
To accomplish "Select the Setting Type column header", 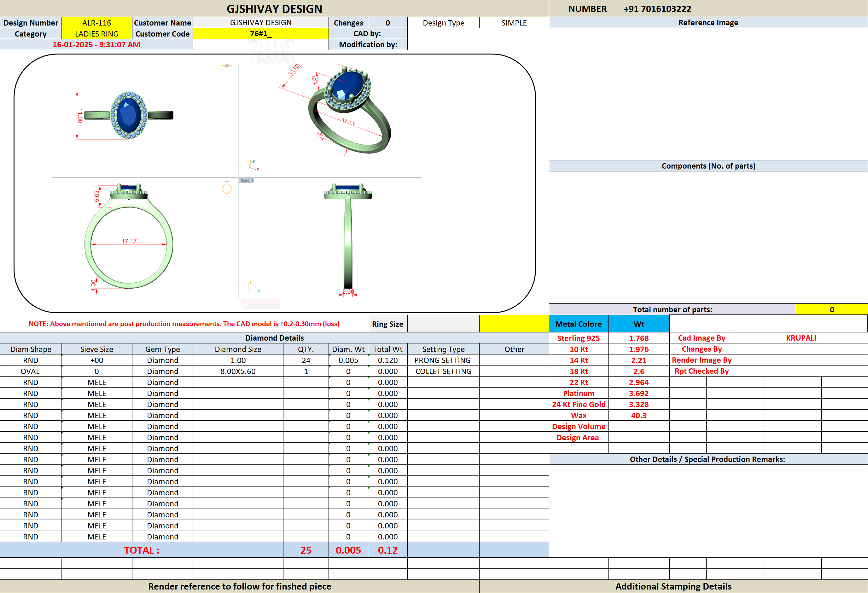I will [x=443, y=349].
